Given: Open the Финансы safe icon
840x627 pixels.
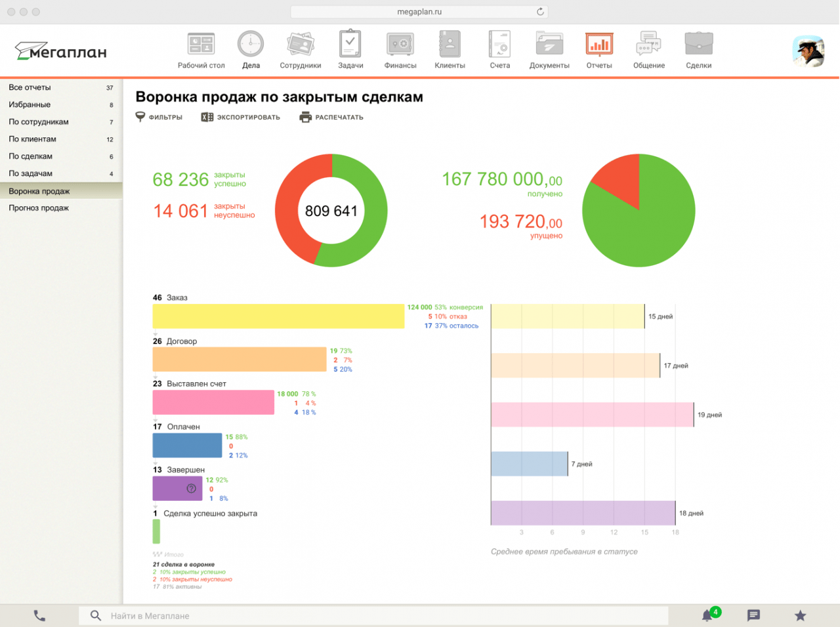Looking at the screenshot, I should (400, 45).
